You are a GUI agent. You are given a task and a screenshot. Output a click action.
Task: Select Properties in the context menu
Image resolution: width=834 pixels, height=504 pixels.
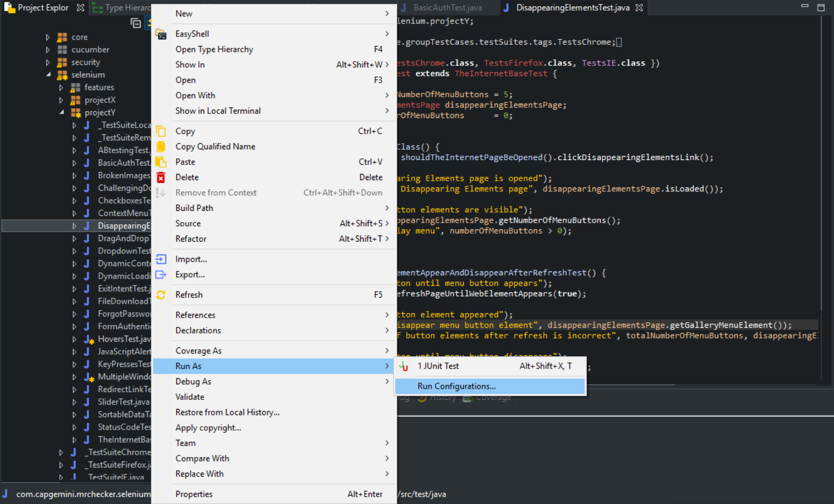click(194, 494)
